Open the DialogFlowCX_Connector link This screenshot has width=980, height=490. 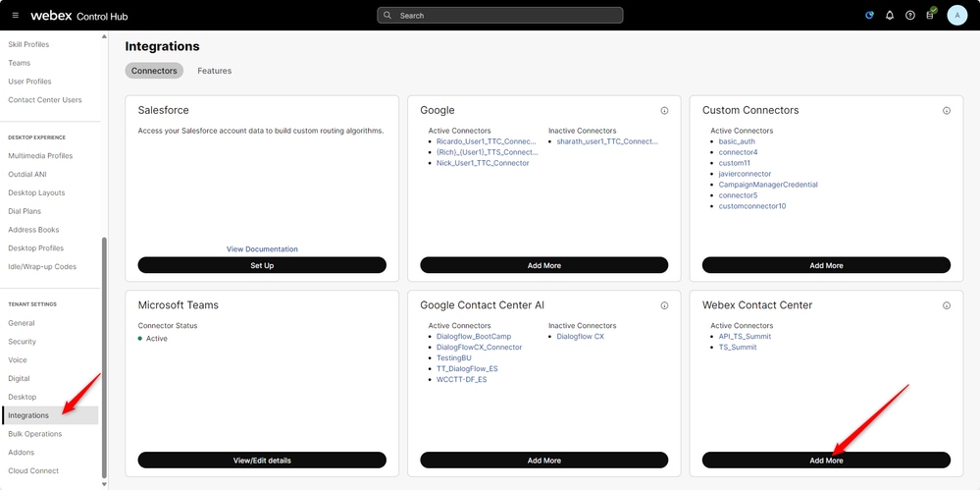(x=480, y=348)
